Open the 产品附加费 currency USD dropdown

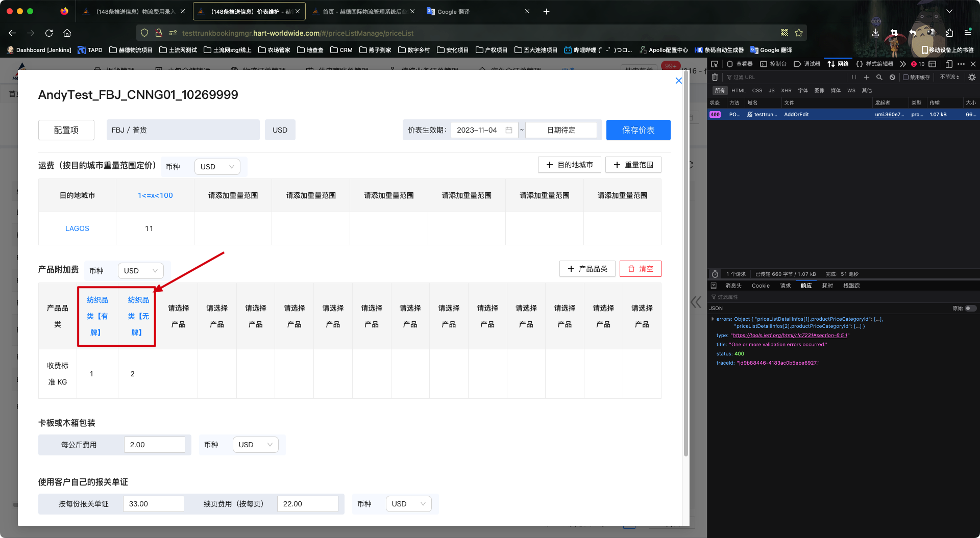coord(140,271)
